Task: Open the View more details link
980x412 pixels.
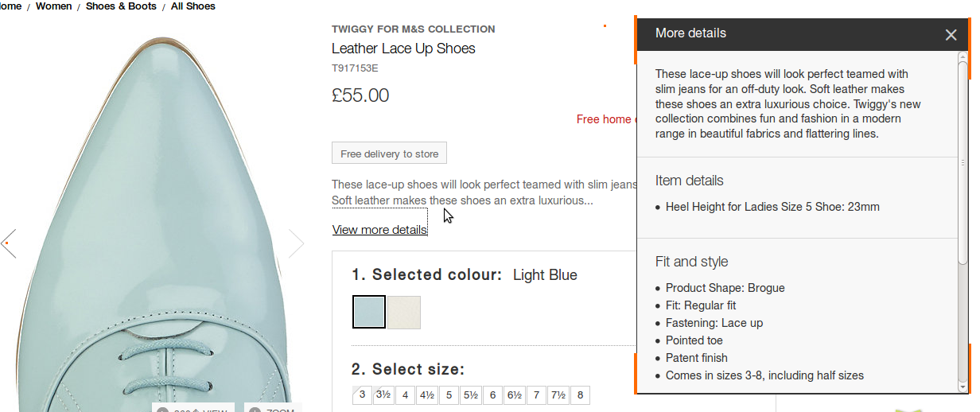Action: click(x=379, y=230)
